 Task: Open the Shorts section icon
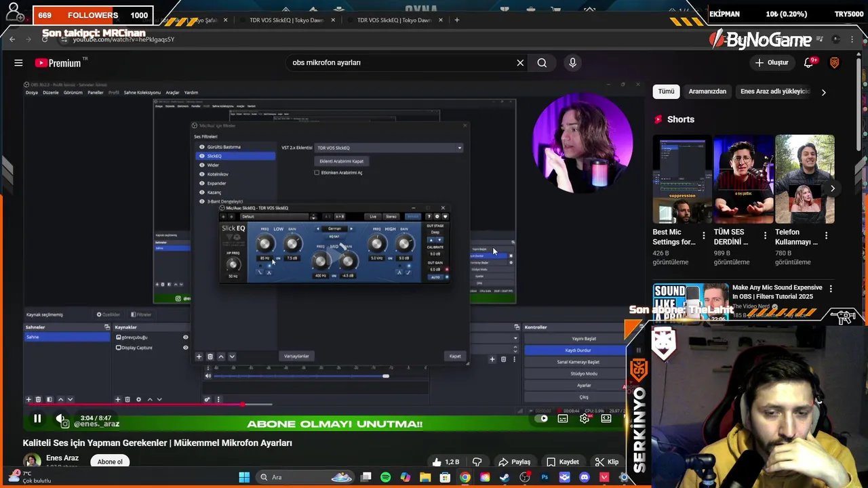658,119
